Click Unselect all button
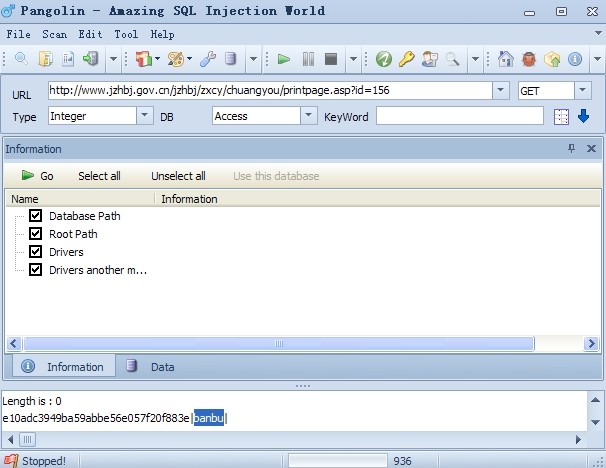This screenshot has height=468, width=606. (x=178, y=176)
